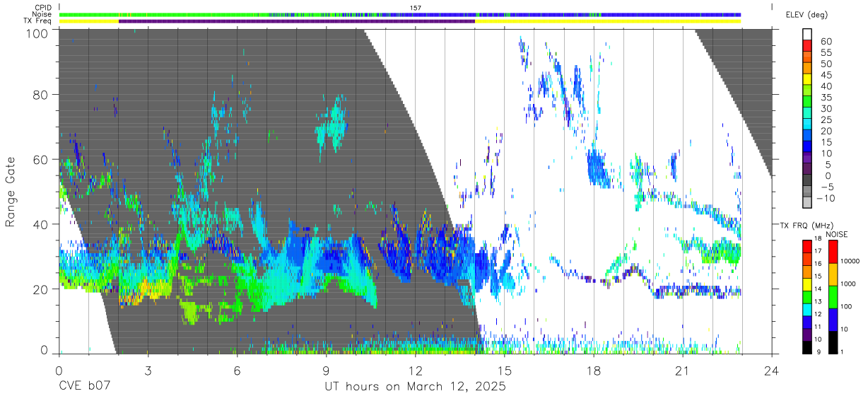
Task: Click the red 10000 noise level swatch
Action: coord(833,252)
